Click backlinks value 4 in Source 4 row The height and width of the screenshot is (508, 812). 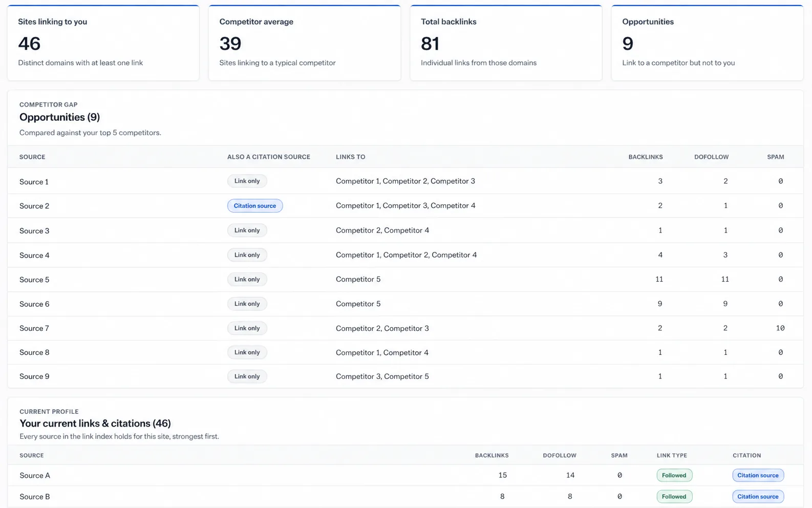click(x=660, y=255)
